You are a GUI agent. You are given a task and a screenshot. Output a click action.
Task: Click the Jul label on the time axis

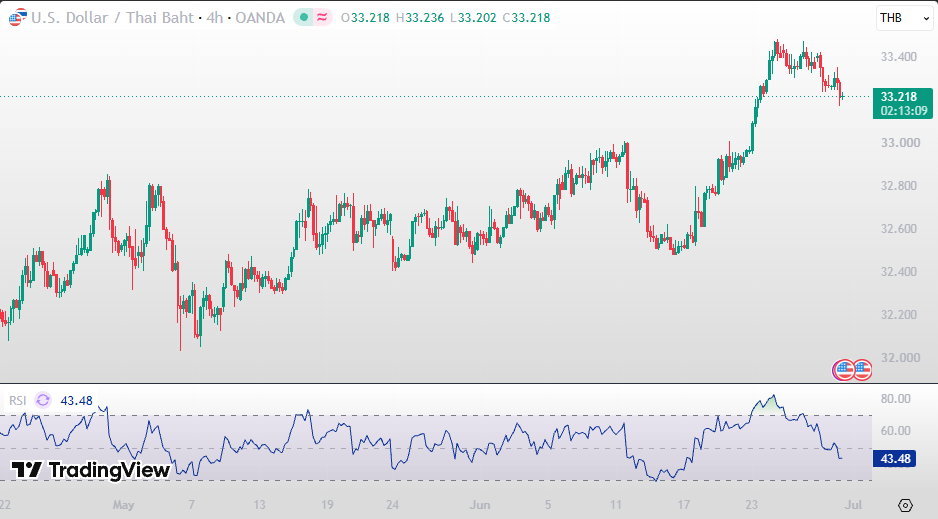853,505
